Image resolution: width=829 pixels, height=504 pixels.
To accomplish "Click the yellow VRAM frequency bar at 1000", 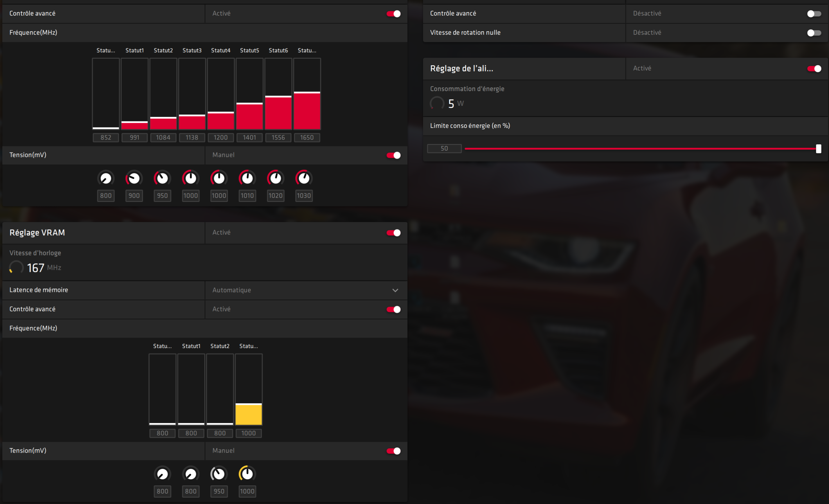I will tap(249, 414).
